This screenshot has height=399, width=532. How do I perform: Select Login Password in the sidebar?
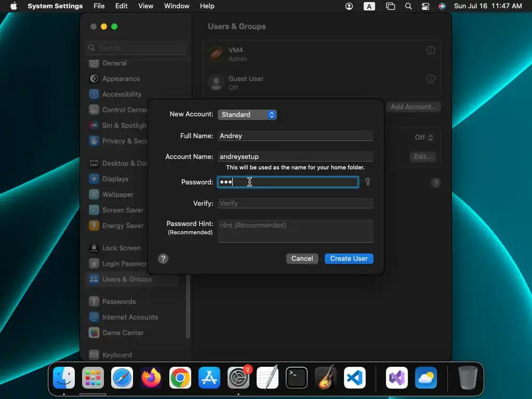[117, 264]
